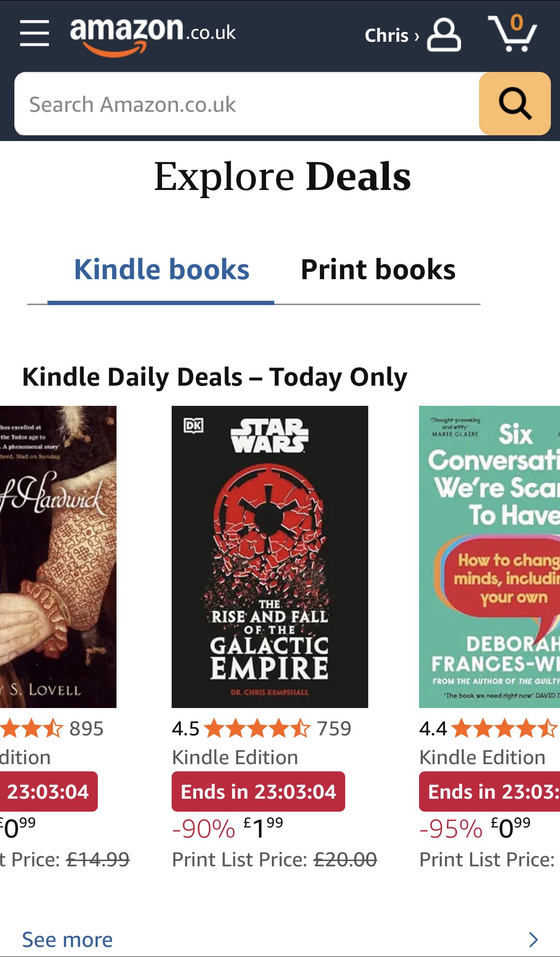Open the account profile icon
This screenshot has width=560, height=957.
(443, 35)
